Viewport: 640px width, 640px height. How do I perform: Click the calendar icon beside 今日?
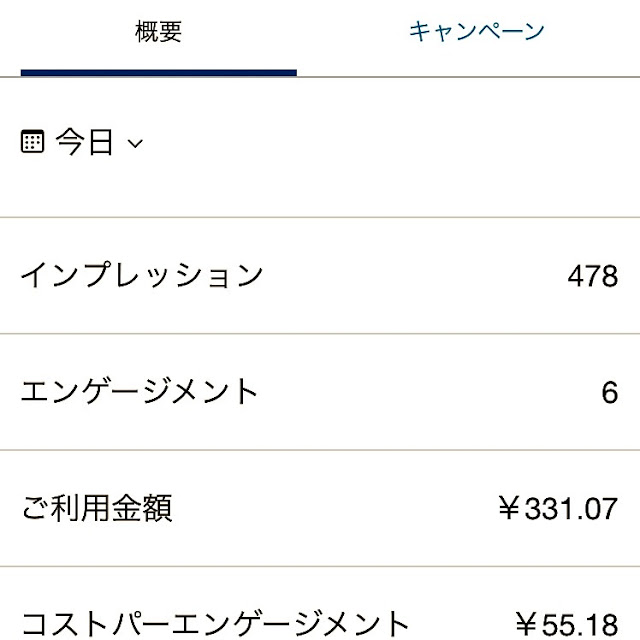coord(32,141)
